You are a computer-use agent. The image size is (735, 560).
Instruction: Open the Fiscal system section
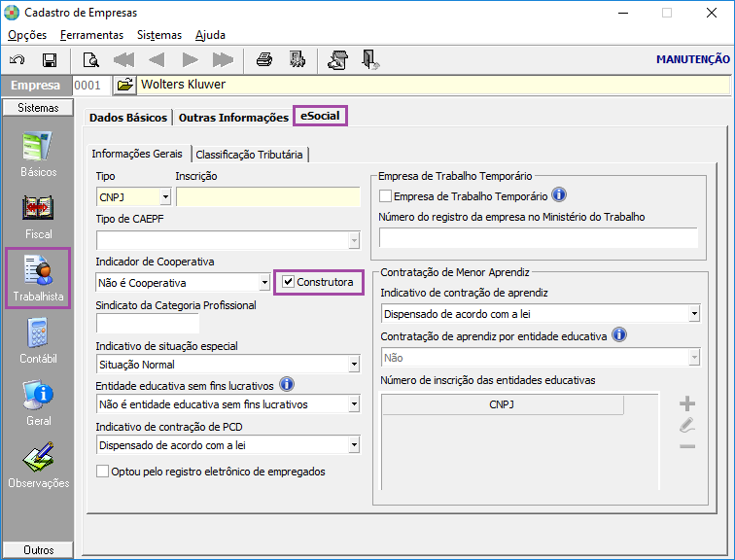(x=38, y=217)
